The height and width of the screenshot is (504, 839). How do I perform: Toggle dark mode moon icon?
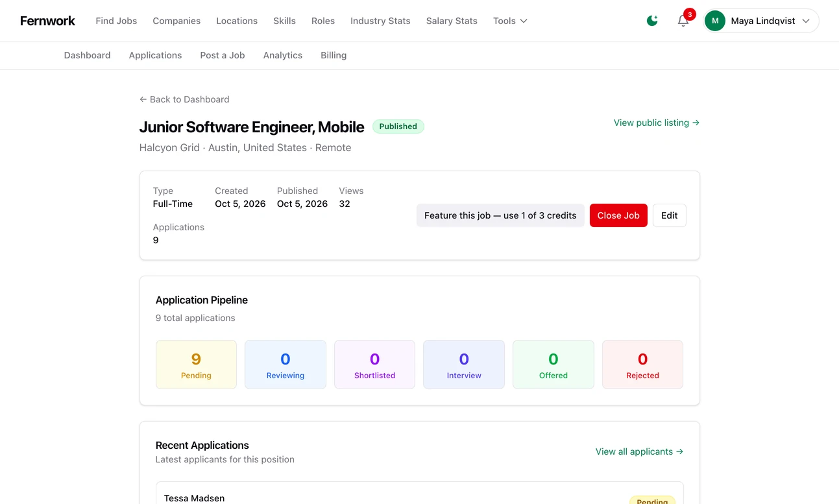tap(652, 21)
